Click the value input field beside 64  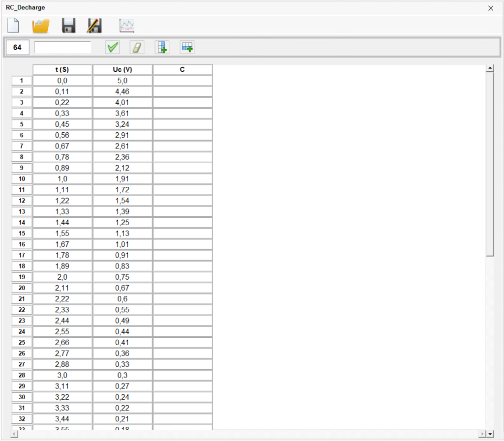pos(63,47)
